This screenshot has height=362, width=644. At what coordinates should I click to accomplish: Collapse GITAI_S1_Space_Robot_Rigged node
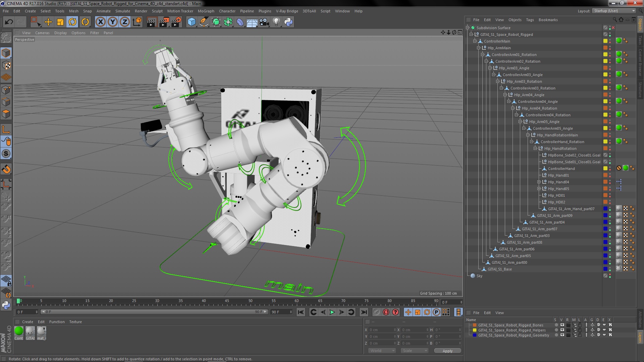click(x=471, y=35)
